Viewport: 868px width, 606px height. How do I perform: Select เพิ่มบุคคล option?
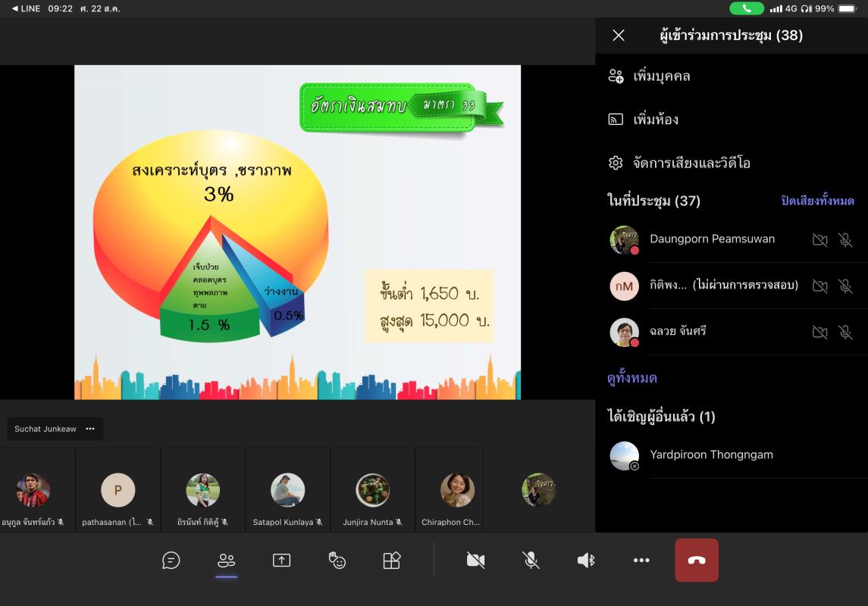click(661, 77)
